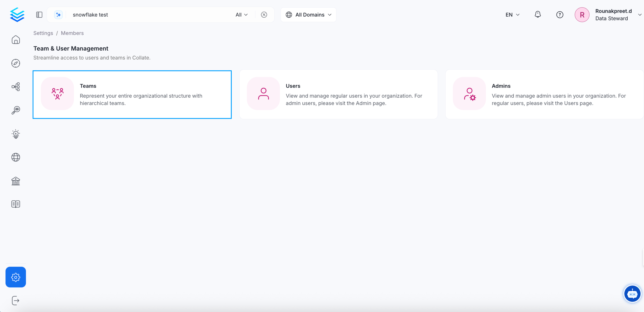Open the chat assistant robot bubble
Viewport: 644px width, 312px height.
pyautogui.click(x=632, y=293)
